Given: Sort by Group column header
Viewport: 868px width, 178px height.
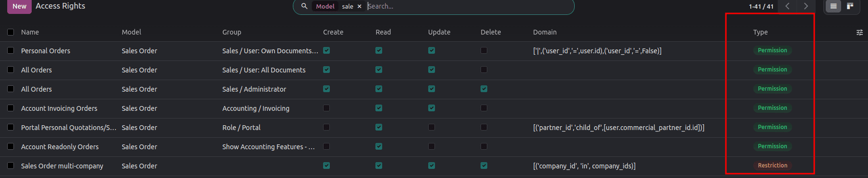Looking at the screenshot, I should pyautogui.click(x=231, y=32).
